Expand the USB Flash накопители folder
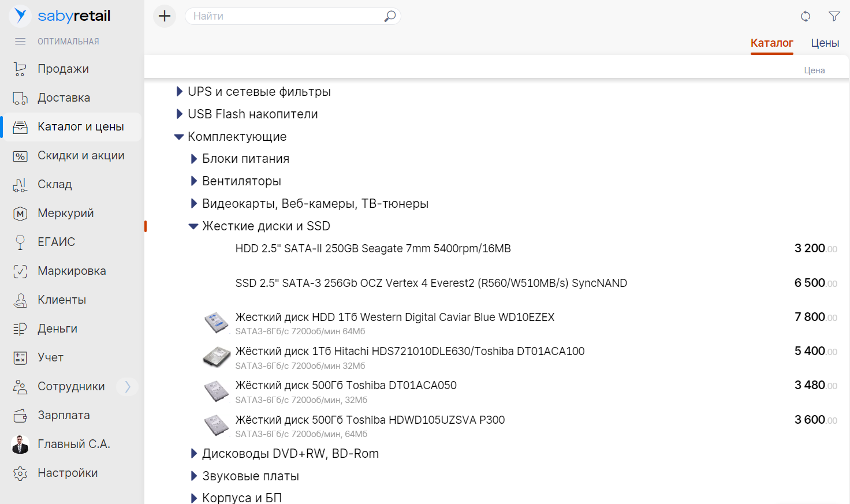Viewport: 850px width, 504px height. [179, 114]
